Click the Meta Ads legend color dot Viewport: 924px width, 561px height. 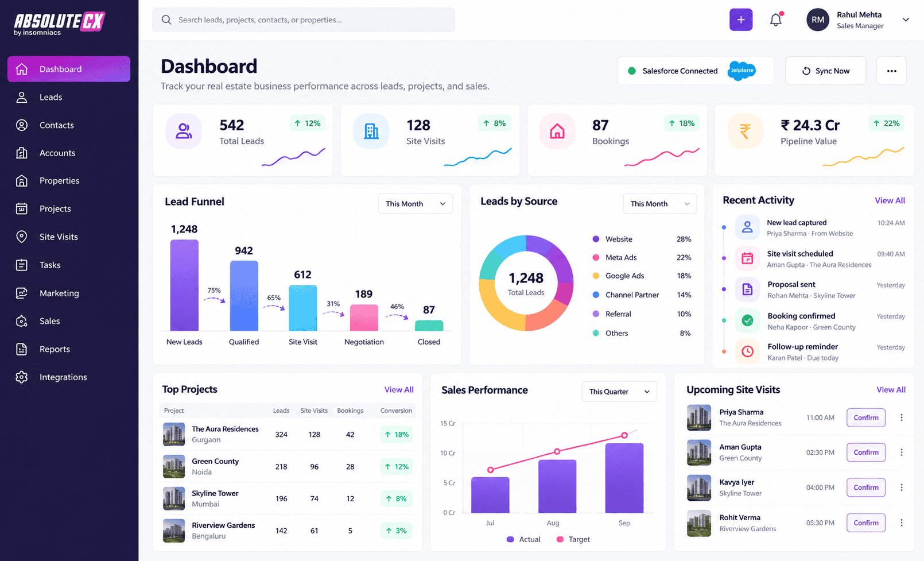coord(596,257)
